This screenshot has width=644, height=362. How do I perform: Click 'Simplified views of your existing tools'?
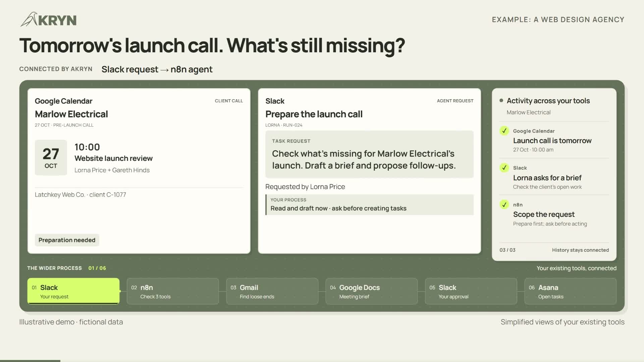562,322
